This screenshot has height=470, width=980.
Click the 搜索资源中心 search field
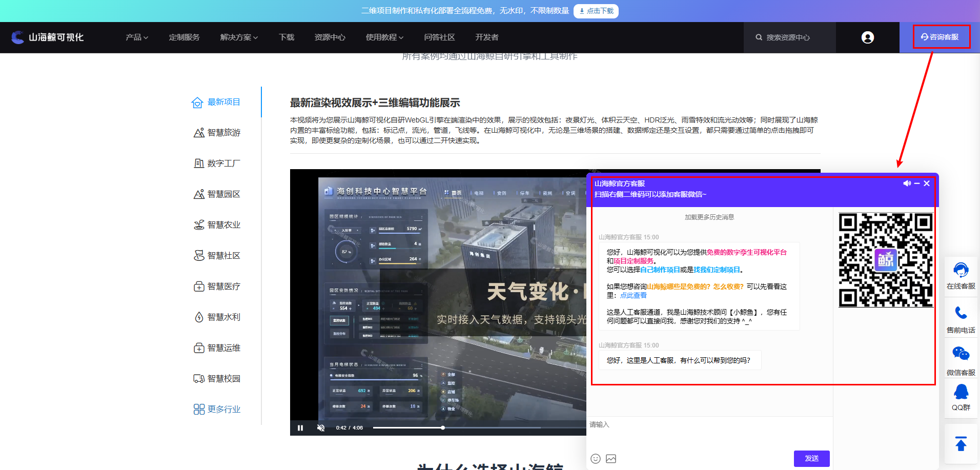point(789,37)
